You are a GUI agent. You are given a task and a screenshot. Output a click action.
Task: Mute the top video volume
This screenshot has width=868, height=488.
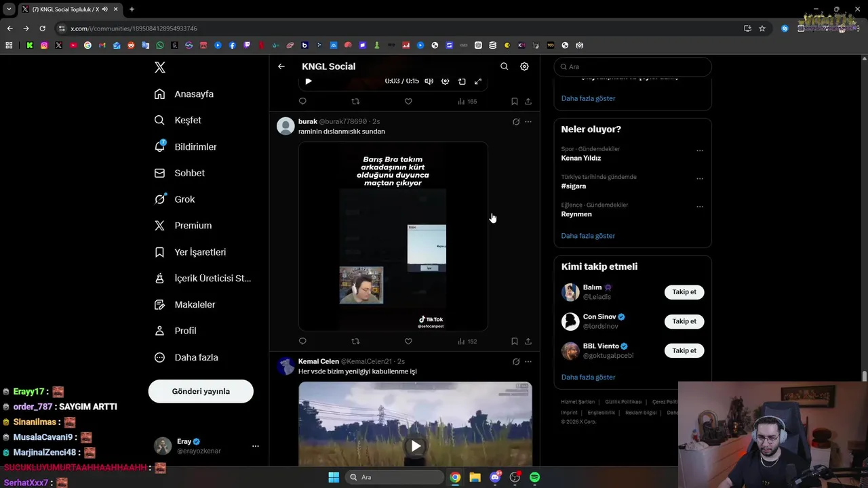pyautogui.click(x=429, y=81)
